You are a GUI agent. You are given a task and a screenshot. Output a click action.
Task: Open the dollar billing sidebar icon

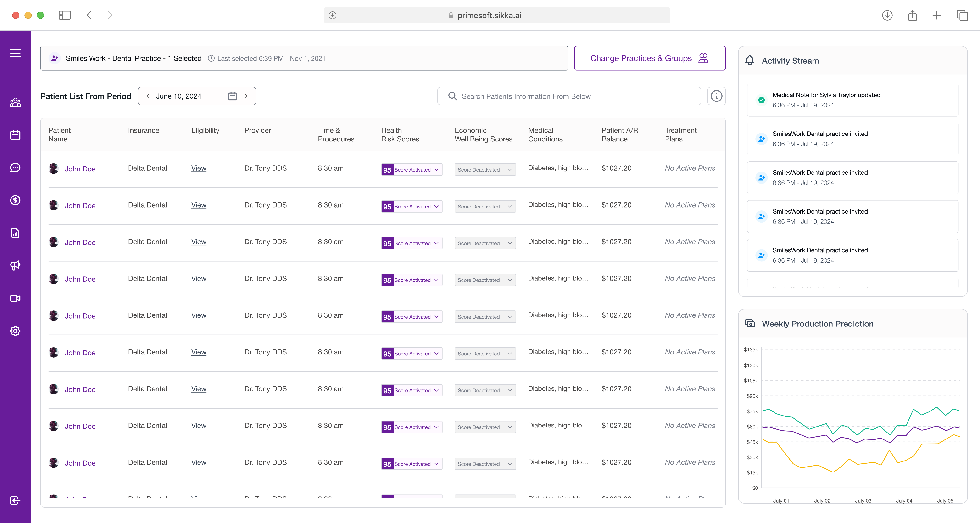click(x=15, y=200)
